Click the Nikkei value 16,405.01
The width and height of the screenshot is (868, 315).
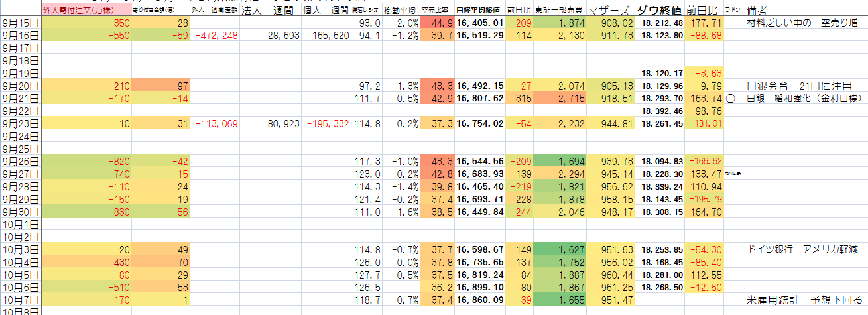[480, 23]
